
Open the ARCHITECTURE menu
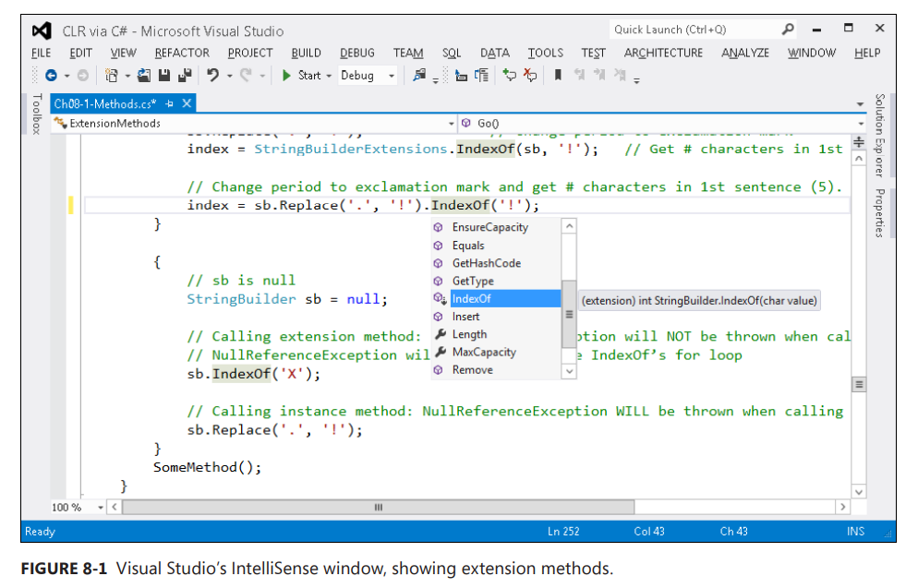point(663,53)
